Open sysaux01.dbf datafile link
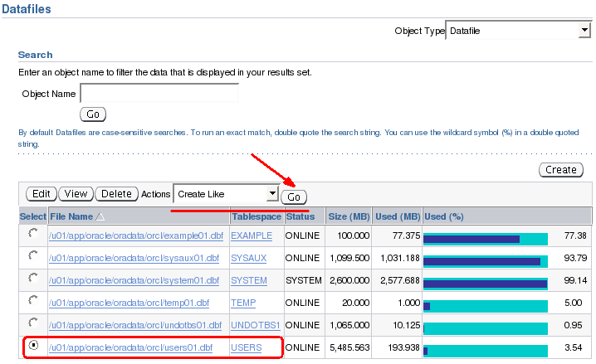This screenshot has height=364, width=596. tap(134, 258)
